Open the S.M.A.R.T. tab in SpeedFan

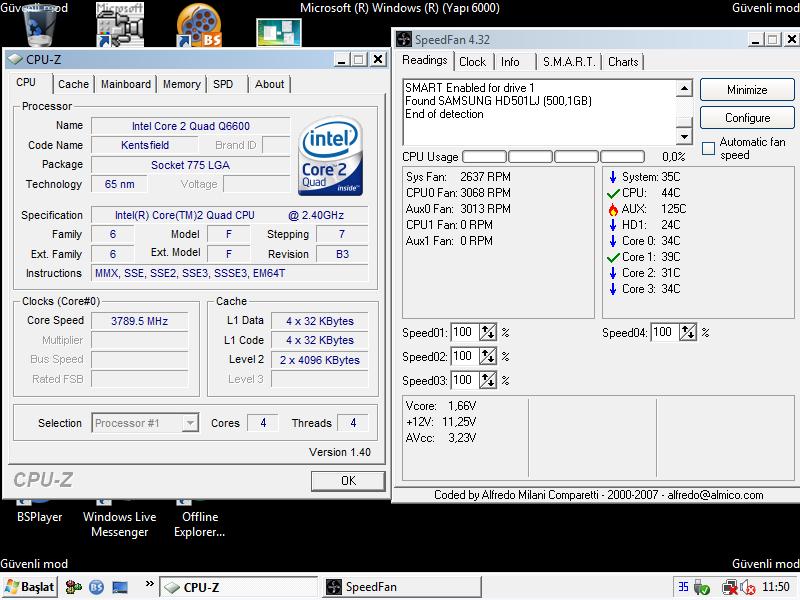tap(569, 62)
